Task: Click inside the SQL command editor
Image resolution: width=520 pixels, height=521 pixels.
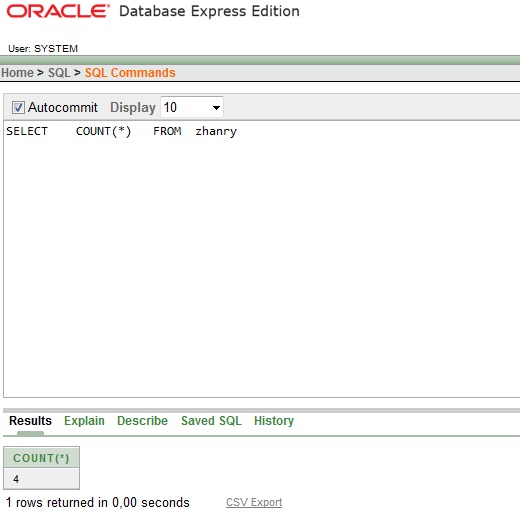Action: point(262,259)
